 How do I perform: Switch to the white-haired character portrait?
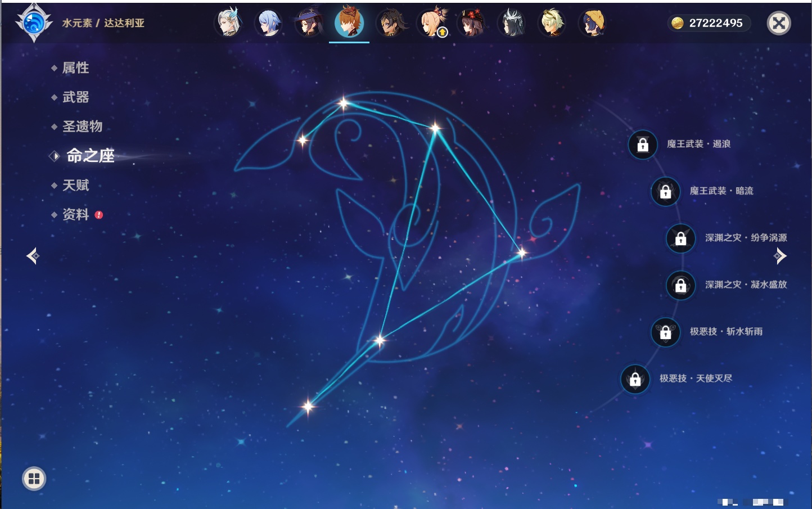[228, 23]
